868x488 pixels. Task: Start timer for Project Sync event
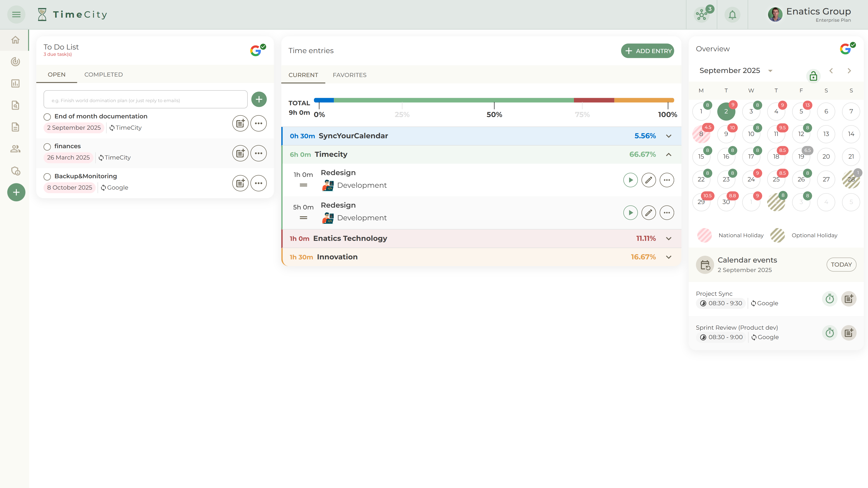coord(830,299)
